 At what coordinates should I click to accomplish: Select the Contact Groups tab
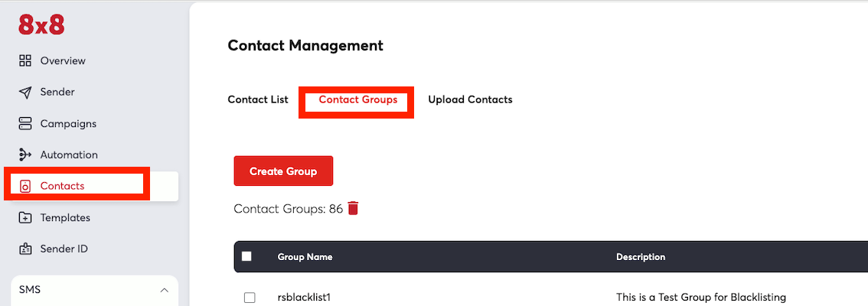tap(357, 99)
